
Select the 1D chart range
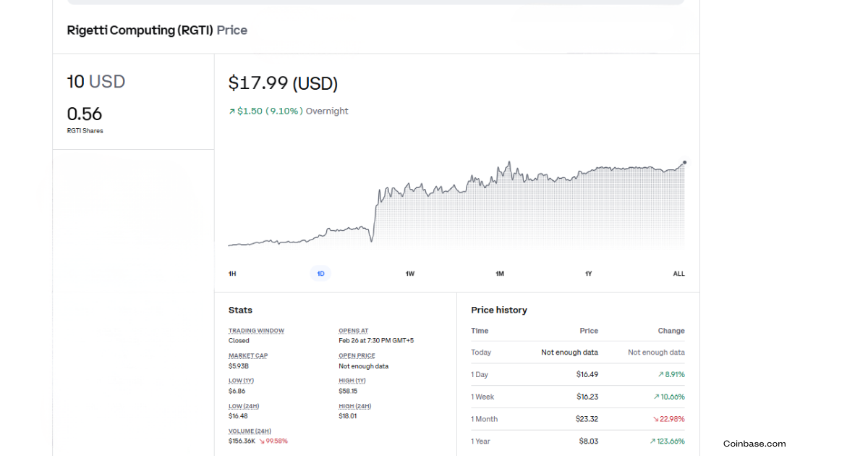click(320, 274)
